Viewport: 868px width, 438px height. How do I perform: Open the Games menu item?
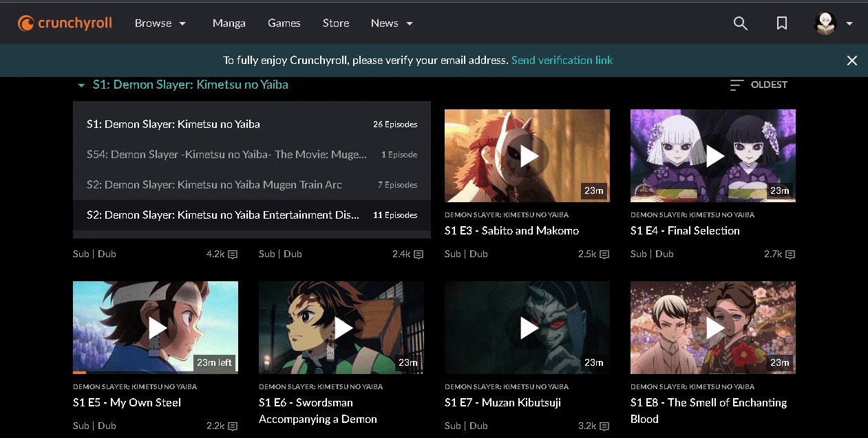tap(284, 23)
